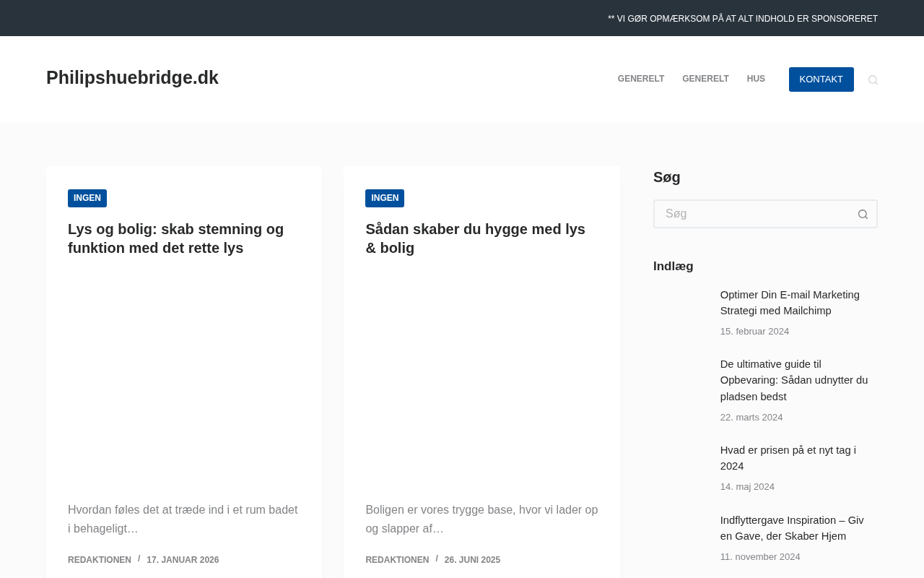Click the Søg sidebar heading
The image size is (924, 578).
(x=667, y=177)
